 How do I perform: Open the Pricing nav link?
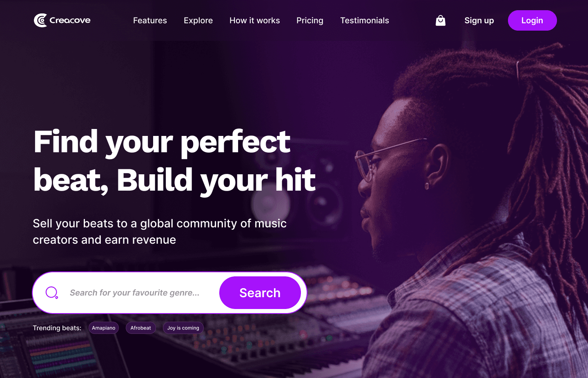pyautogui.click(x=310, y=20)
